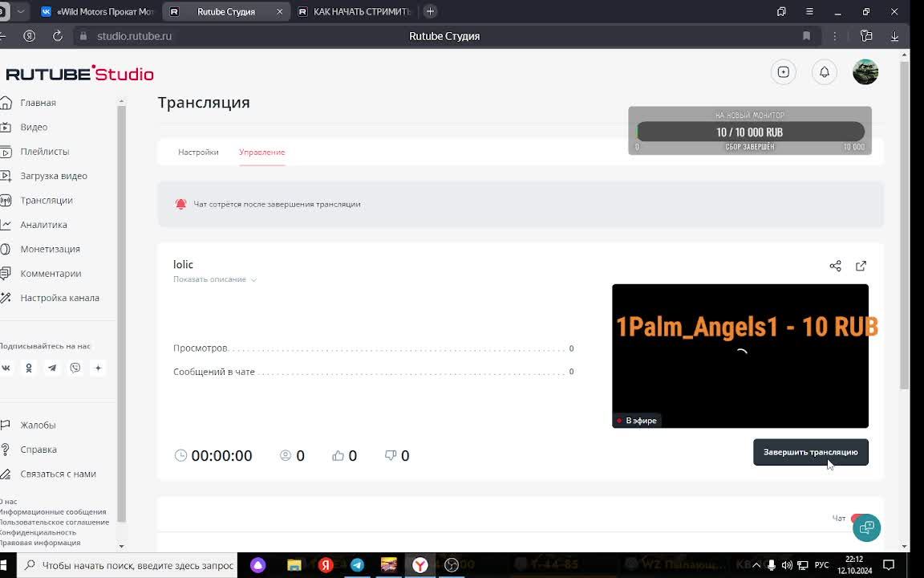This screenshot has width=924, height=578.
Task: Open Конфиденциальность link
Action: click(x=38, y=532)
